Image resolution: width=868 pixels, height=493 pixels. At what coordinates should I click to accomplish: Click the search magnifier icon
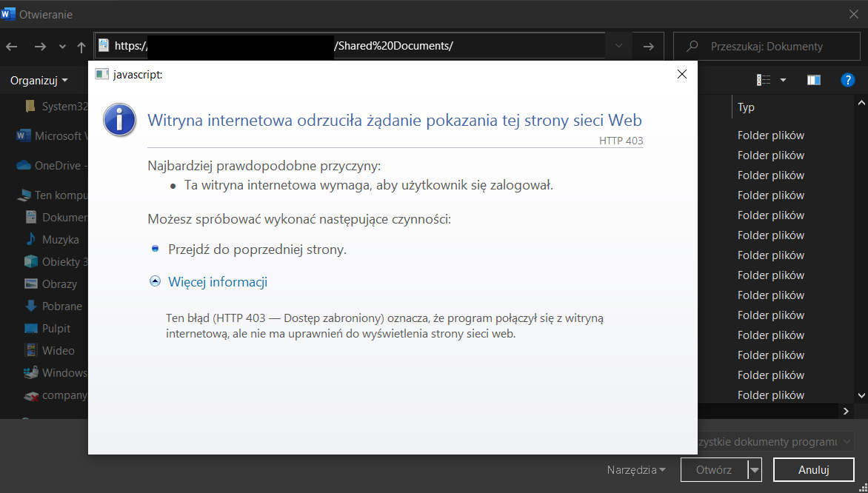(692, 47)
